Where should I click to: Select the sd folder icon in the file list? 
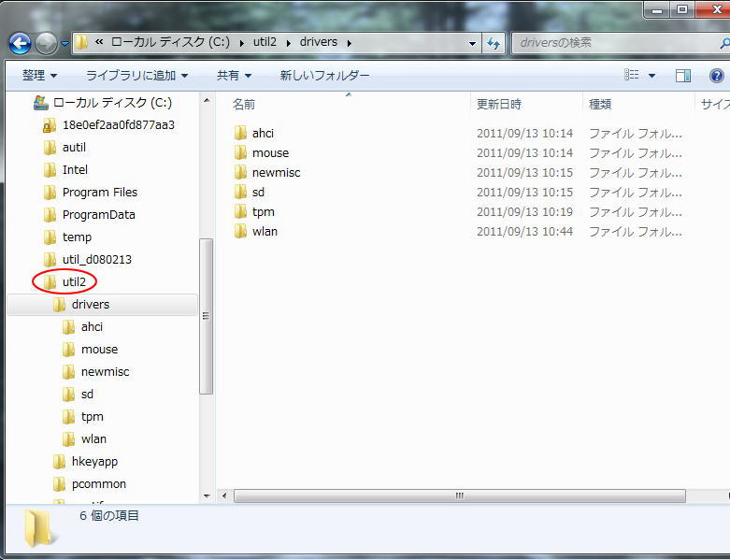click(x=241, y=192)
